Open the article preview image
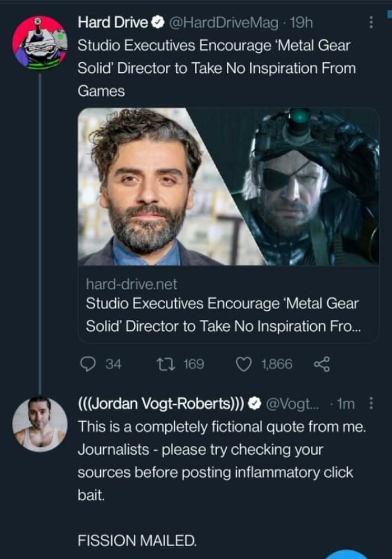Screen dimensions: 392x559 pyautogui.click(x=228, y=187)
